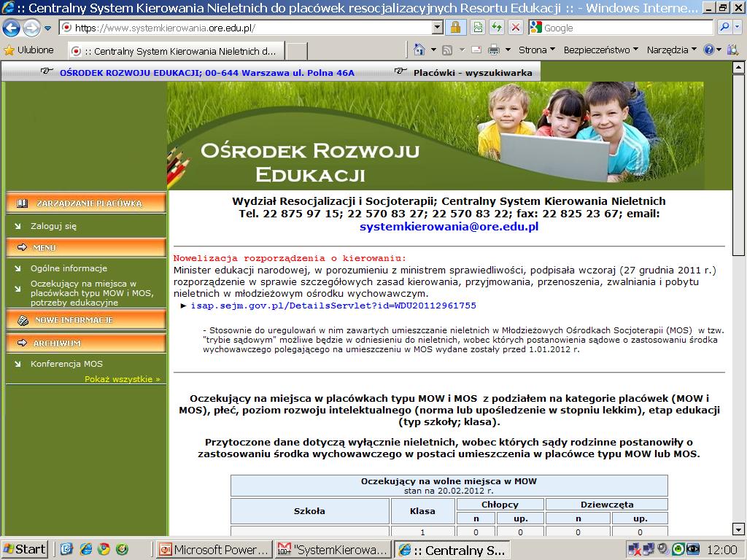747x560 pixels.
Task: Stop loading with the red X icon
Action: click(516, 28)
